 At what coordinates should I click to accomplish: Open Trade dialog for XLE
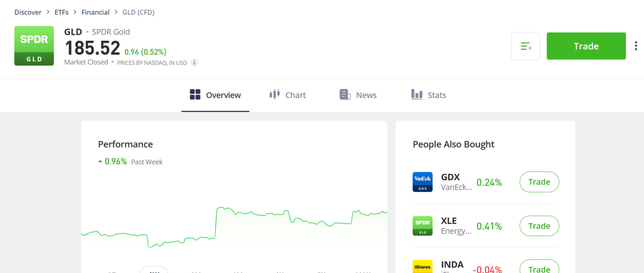click(x=539, y=226)
